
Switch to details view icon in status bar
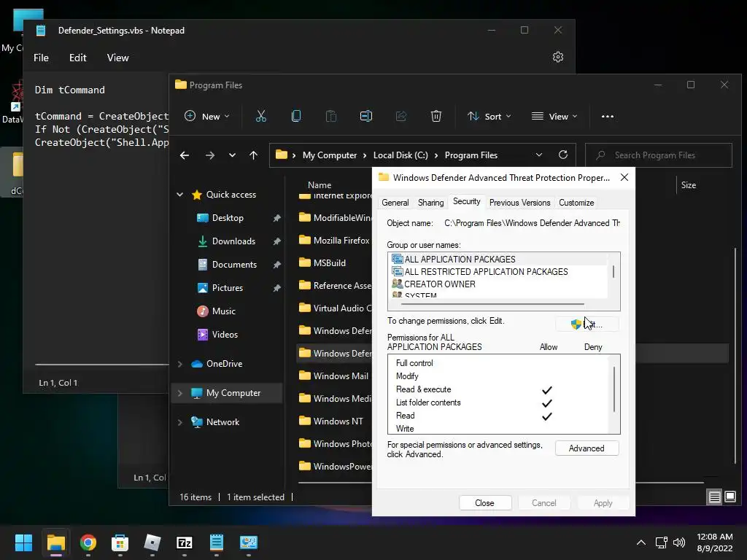715,497
